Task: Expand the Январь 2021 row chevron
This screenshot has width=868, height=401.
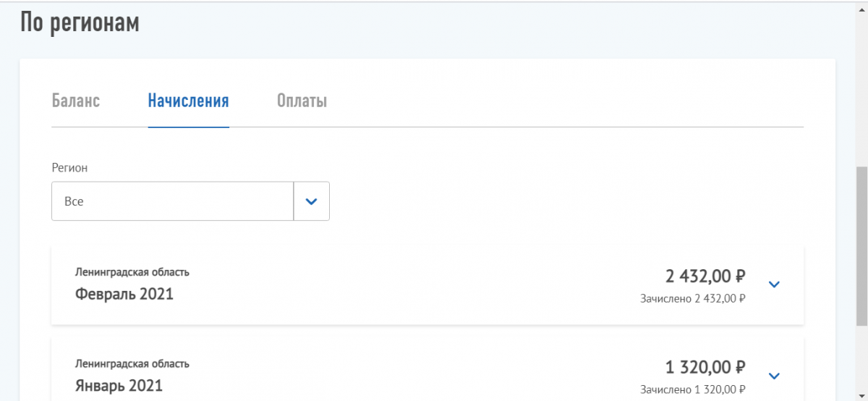Action: coord(774,376)
